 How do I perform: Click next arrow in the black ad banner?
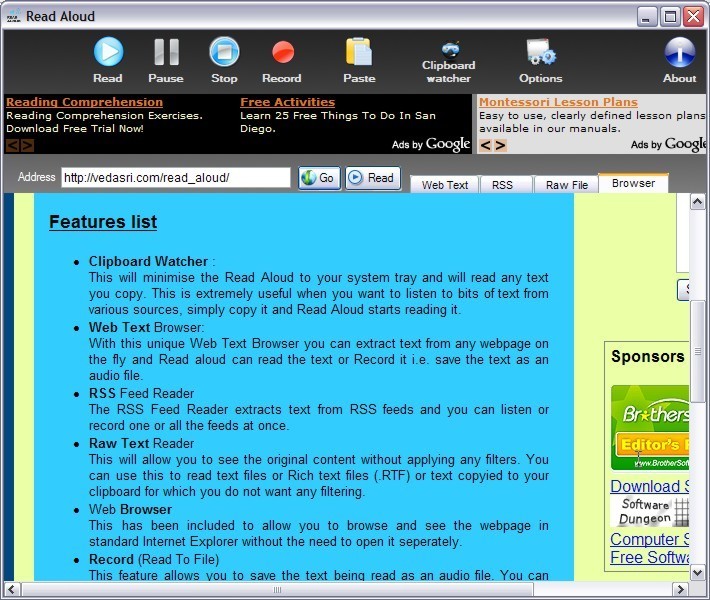(x=27, y=145)
